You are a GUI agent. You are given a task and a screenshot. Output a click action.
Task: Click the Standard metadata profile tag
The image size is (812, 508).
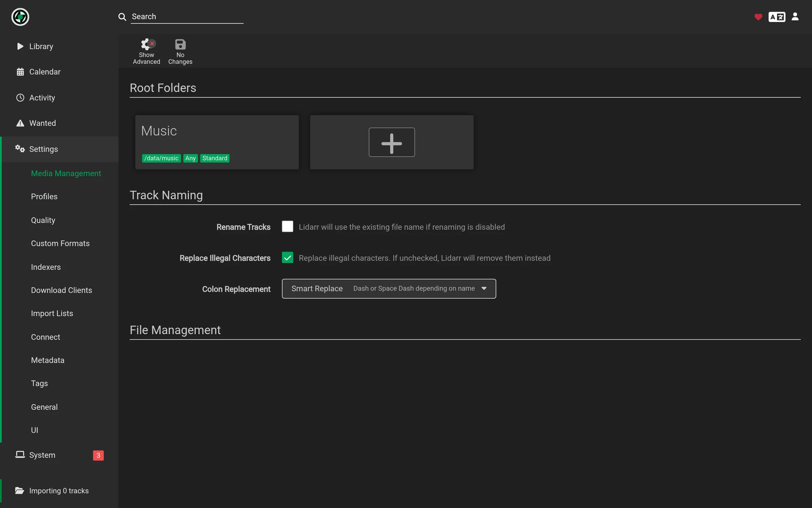pyautogui.click(x=215, y=158)
